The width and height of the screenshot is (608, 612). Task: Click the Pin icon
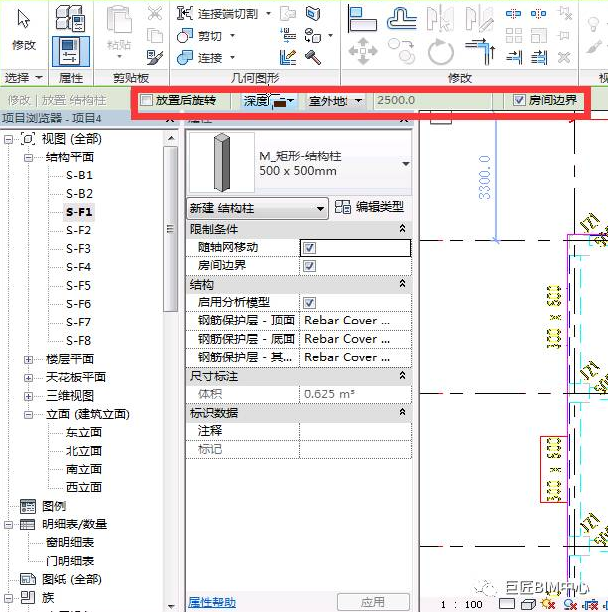(564, 36)
